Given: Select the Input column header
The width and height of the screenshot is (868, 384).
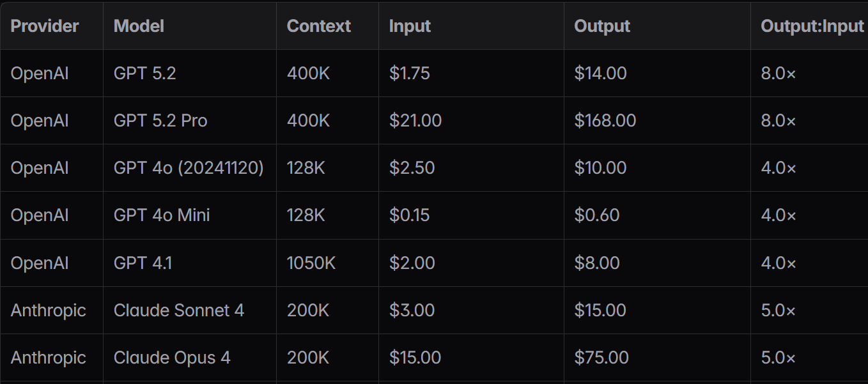Looking at the screenshot, I should (x=410, y=26).
